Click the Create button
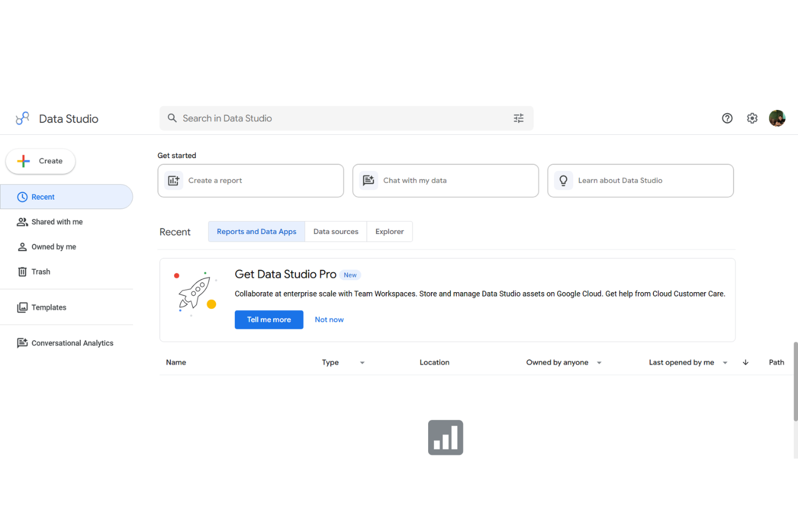This screenshot has width=798, height=532. pyautogui.click(x=40, y=161)
